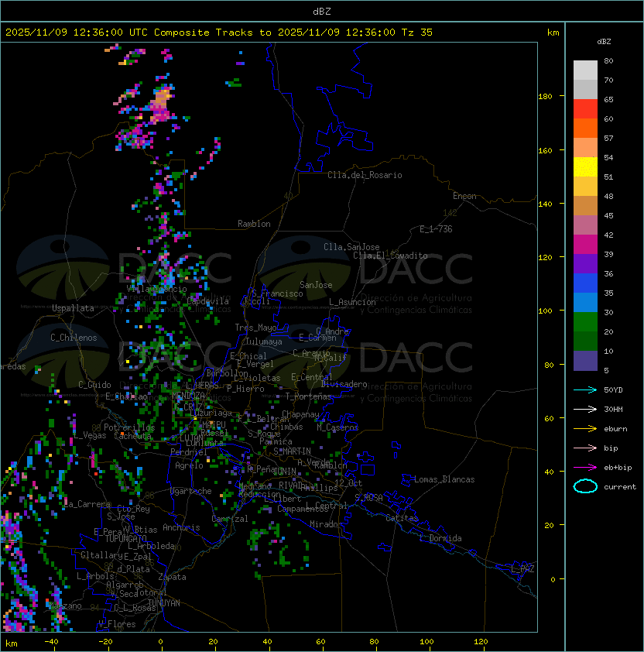Select the magenta swatch near 39 dBZ
Screen dimensions: 644x652
pyautogui.click(x=585, y=245)
